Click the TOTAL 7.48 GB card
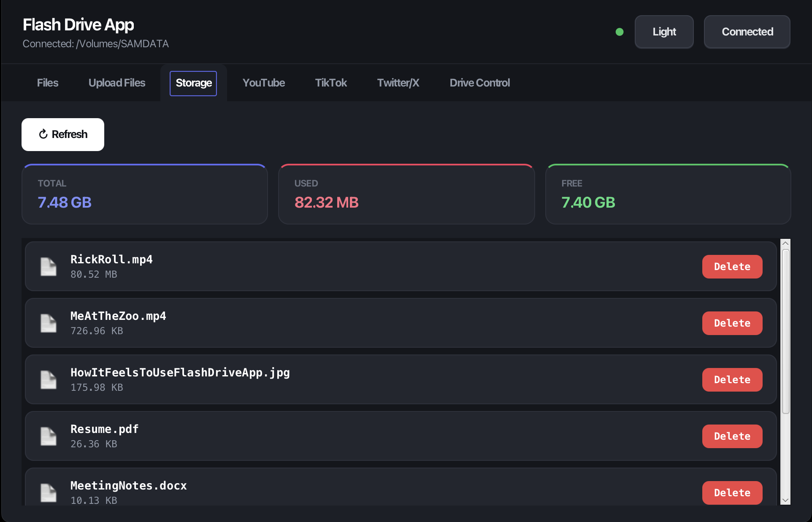Image resolution: width=812 pixels, height=522 pixels. pos(145,195)
